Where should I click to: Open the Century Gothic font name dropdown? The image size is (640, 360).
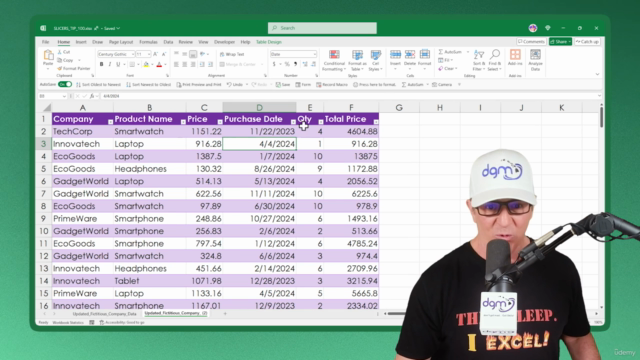click(132, 54)
